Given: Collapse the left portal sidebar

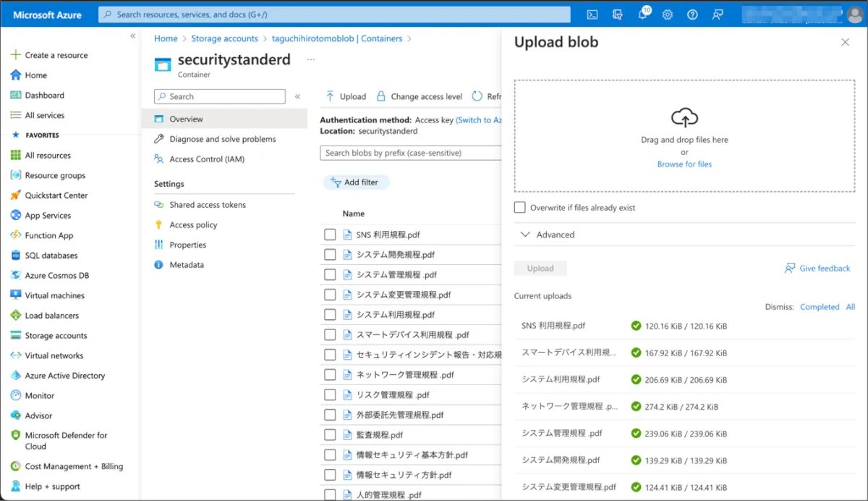Looking at the screenshot, I should pyautogui.click(x=132, y=36).
